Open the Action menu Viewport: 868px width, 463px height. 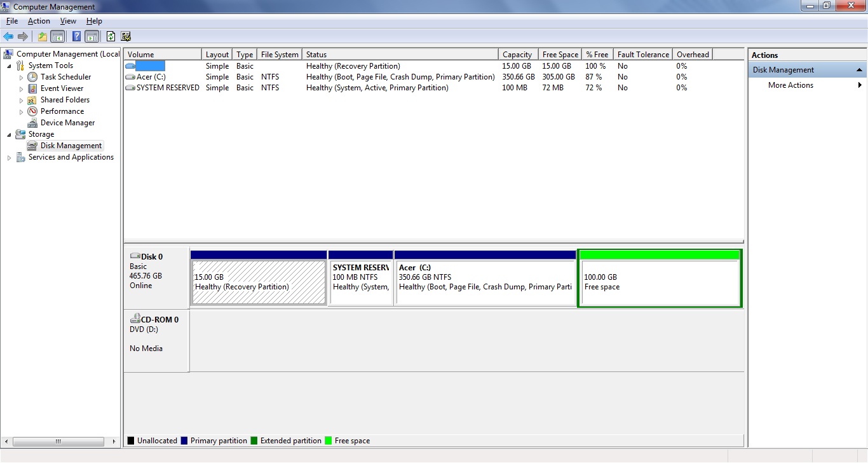(39, 21)
